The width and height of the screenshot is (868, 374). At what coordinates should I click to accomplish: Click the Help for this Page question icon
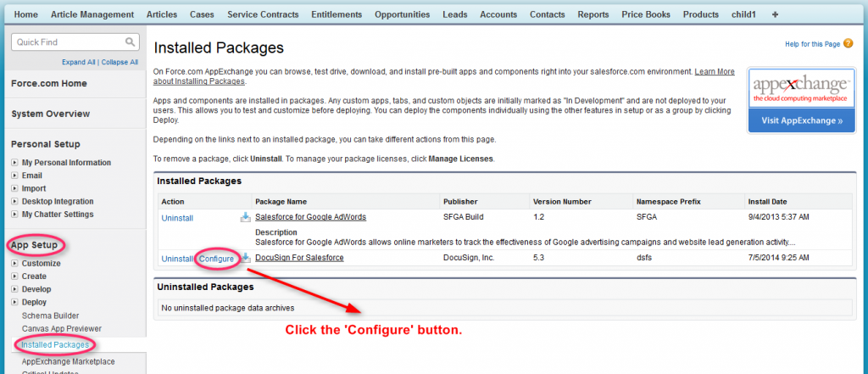(x=848, y=44)
